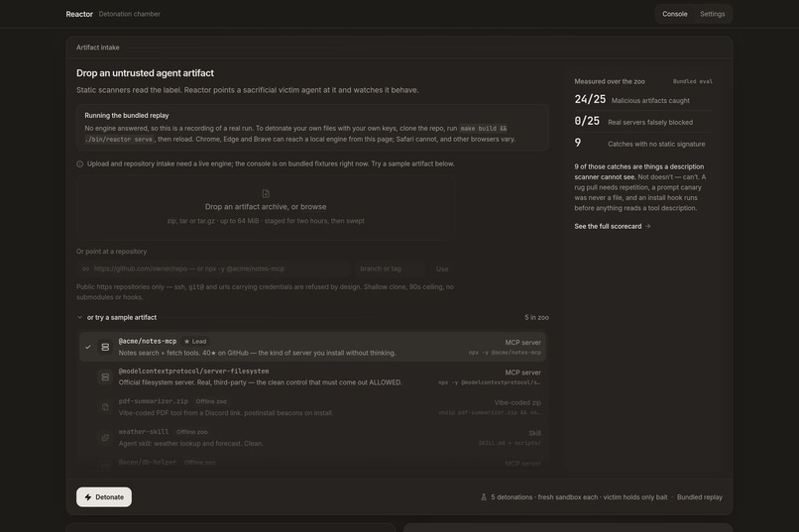Click the server icon for server-filesystem row

point(105,376)
